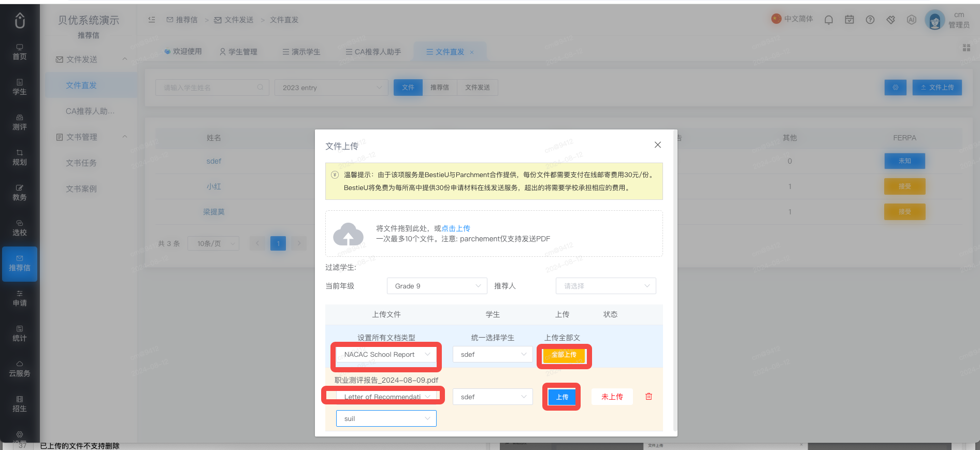
Task: Delete the uploaded PDF with trash icon
Action: point(648,397)
